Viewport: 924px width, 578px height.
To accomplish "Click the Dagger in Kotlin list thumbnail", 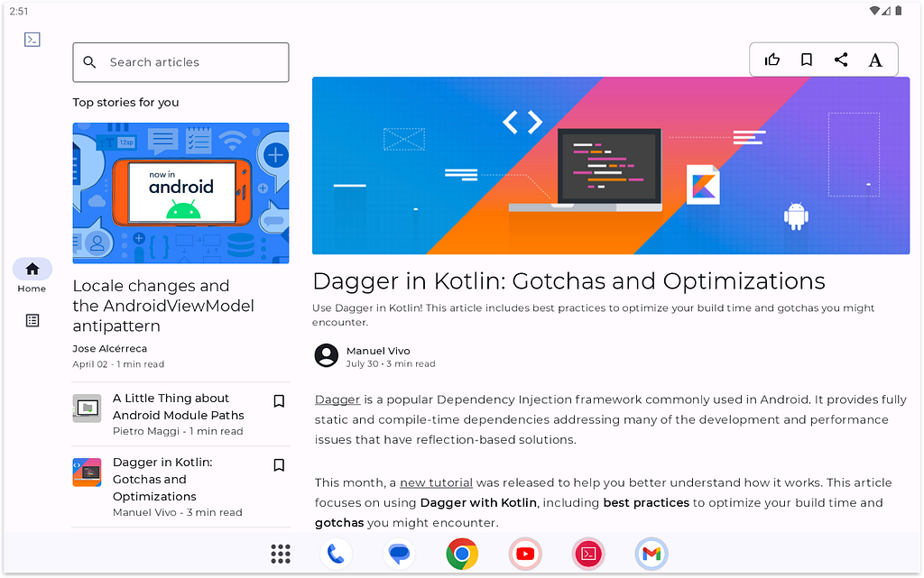I will 88,472.
